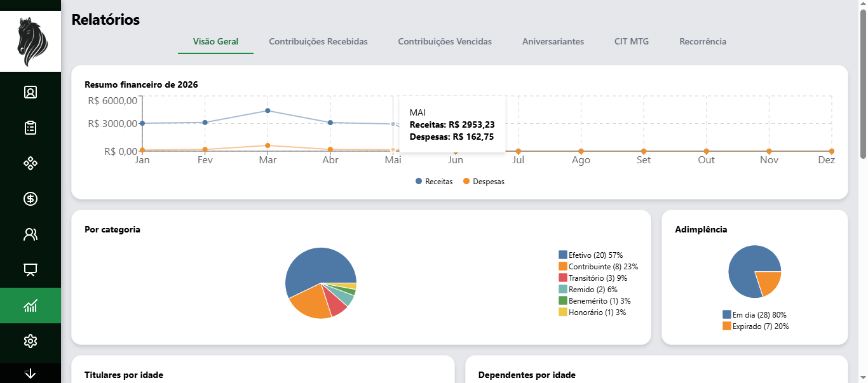Click the March Receitas data point

[x=268, y=111]
